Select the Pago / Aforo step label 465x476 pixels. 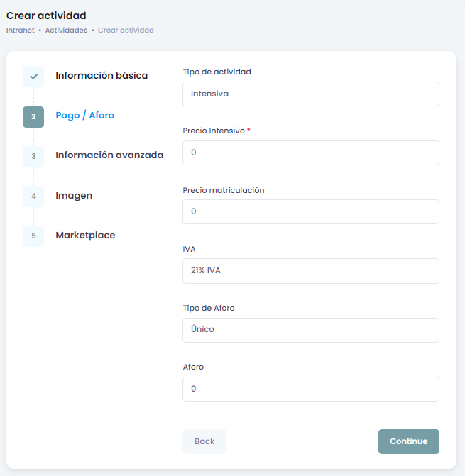pos(84,115)
